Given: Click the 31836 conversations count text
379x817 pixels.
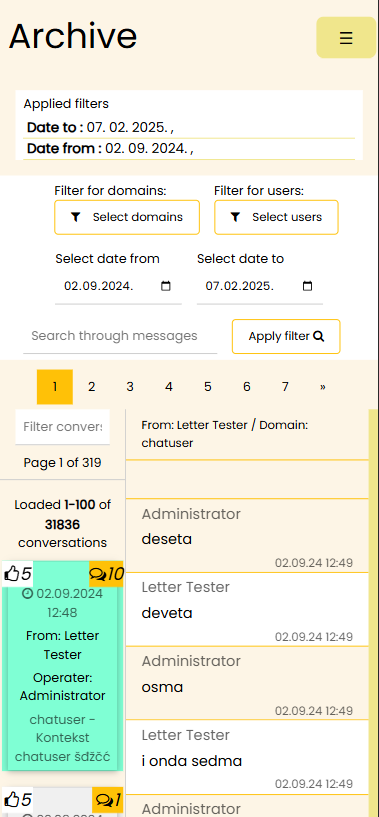Looking at the screenshot, I should (x=63, y=524).
